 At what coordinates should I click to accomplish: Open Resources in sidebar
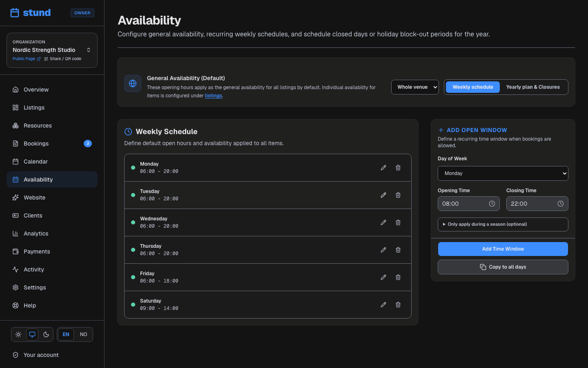[x=52, y=126]
